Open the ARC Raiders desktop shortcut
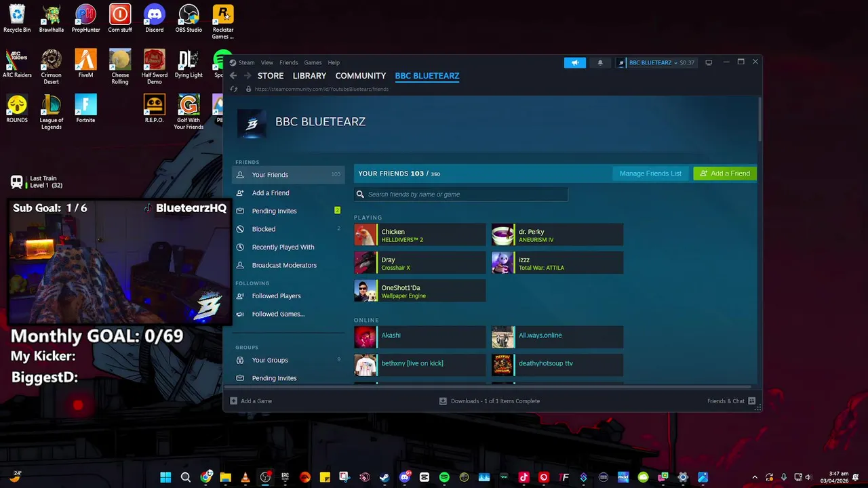868x488 pixels. click(x=17, y=64)
